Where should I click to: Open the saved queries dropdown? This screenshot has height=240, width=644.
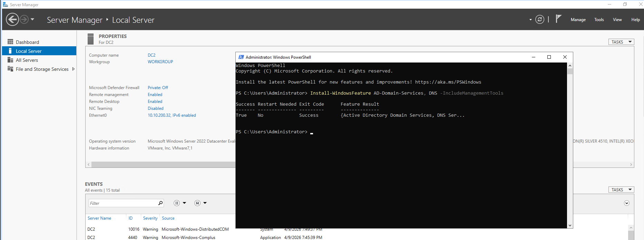(201, 203)
